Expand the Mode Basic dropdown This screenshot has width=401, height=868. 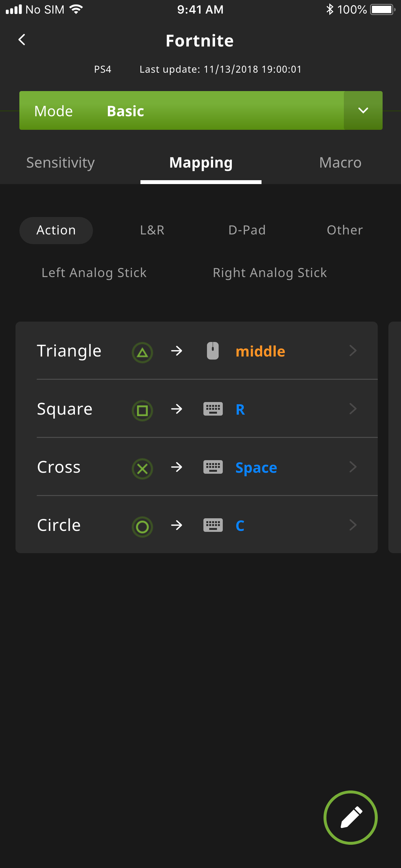point(363,110)
